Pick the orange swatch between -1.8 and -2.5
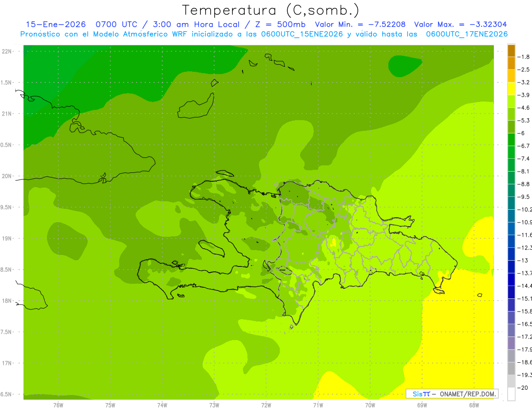This screenshot has height=411, width=532. [511, 63]
